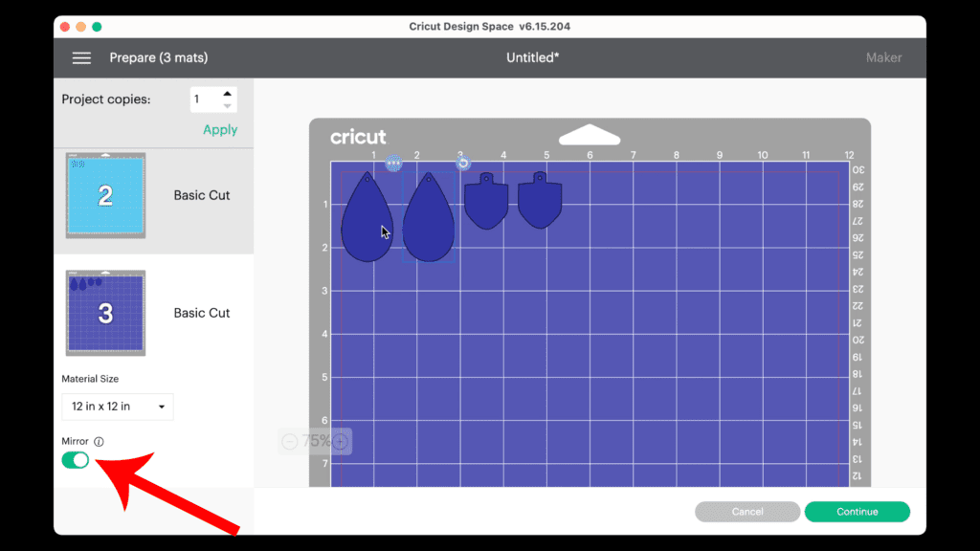Select the first tag-shaped piece on mat
This screenshot has width=980, height=551.
click(486, 201)
